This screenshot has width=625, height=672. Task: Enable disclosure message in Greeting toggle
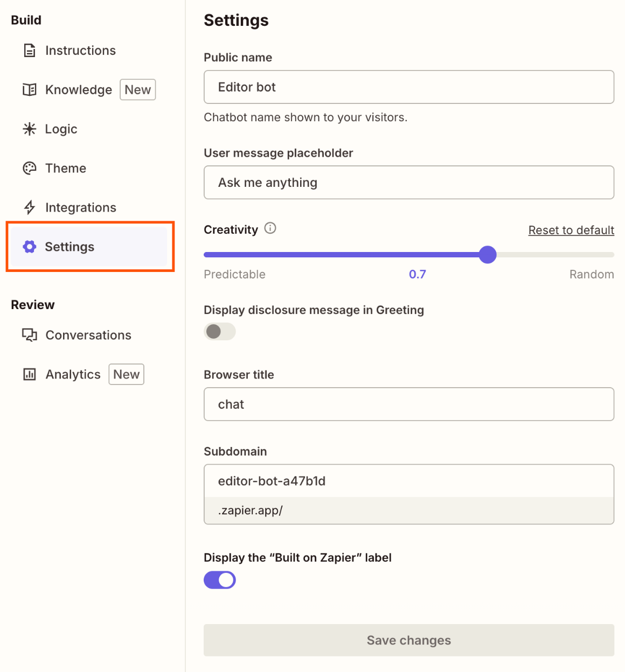[x=220, y=331]
